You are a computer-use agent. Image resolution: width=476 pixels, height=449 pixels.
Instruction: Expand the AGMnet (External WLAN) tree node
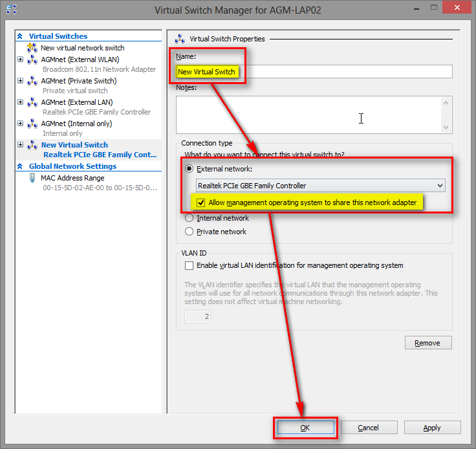(x=21, y=60)
